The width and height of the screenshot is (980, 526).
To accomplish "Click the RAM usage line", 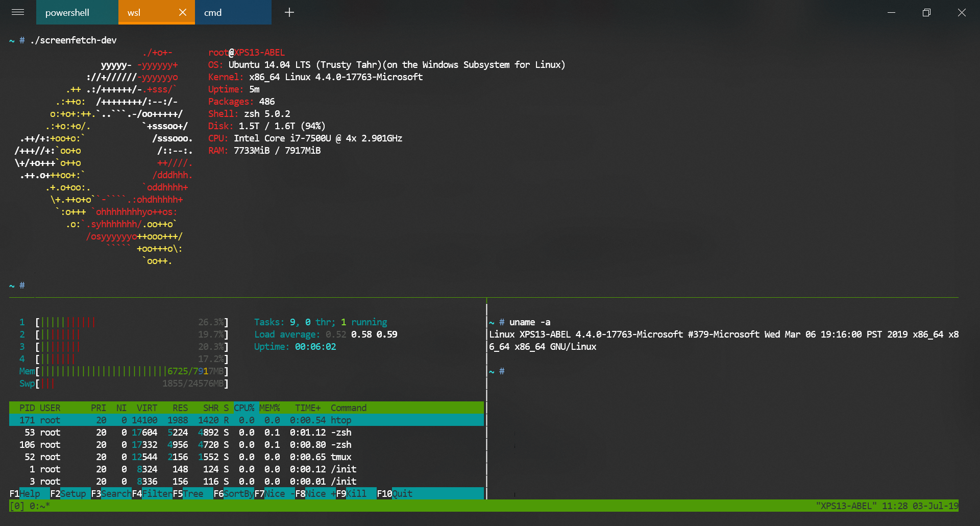I will click(264, 151).
